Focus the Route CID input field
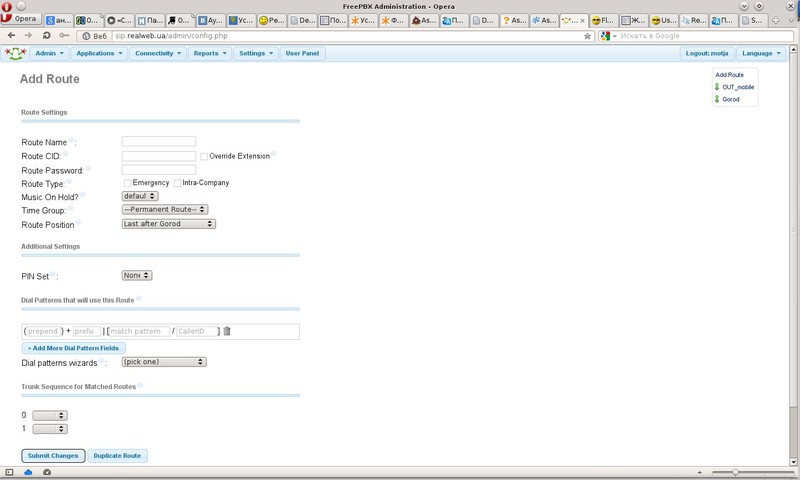 coord(159,156)
